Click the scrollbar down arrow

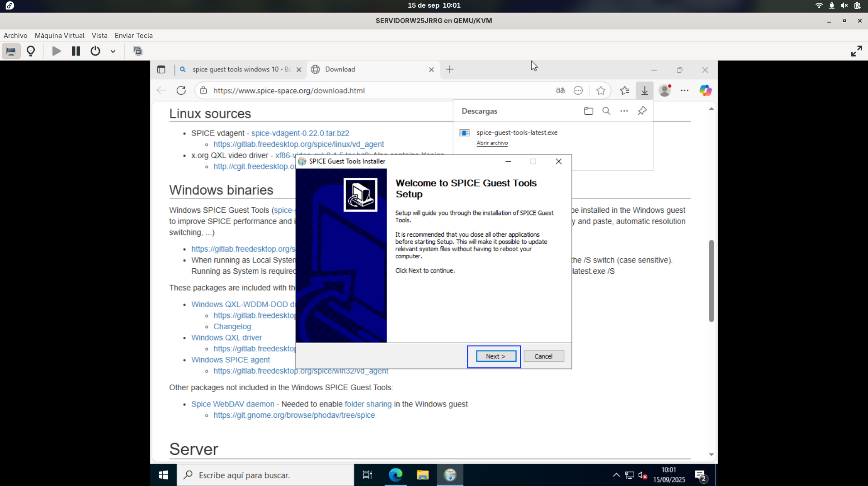pos(711,455)
